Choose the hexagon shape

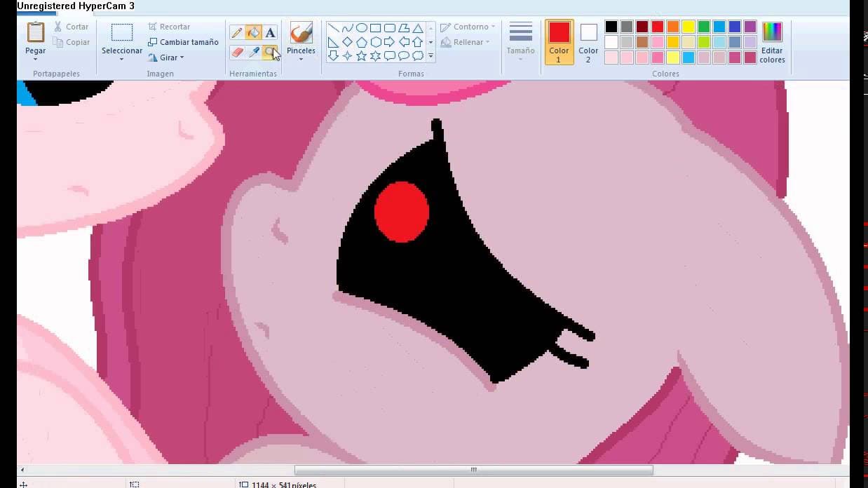pos(376,42)
